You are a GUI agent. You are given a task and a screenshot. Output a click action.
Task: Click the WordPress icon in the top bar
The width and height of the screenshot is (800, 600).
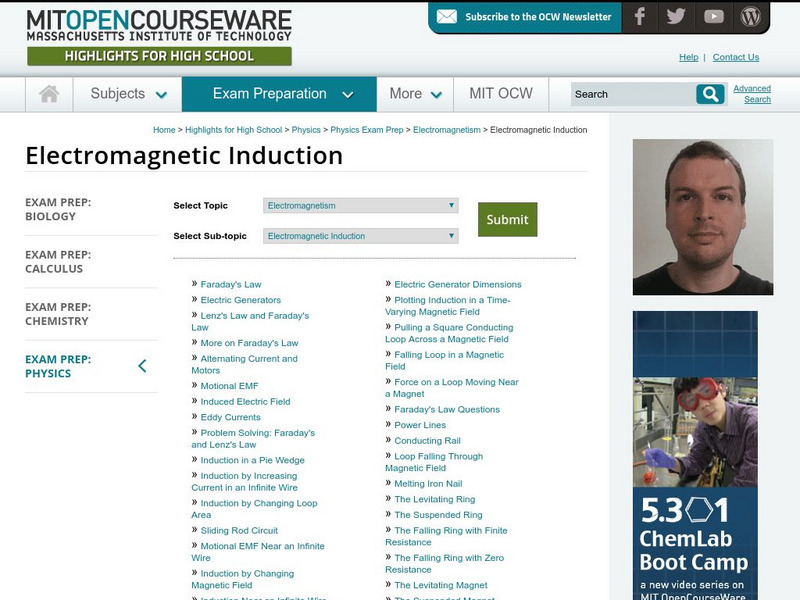click(751, 16)
